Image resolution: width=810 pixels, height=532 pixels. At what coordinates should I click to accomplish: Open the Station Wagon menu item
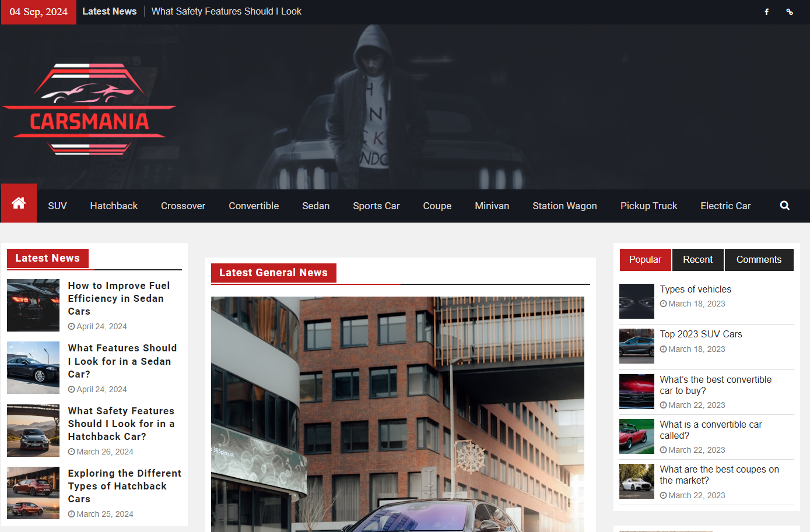point(564,206)
